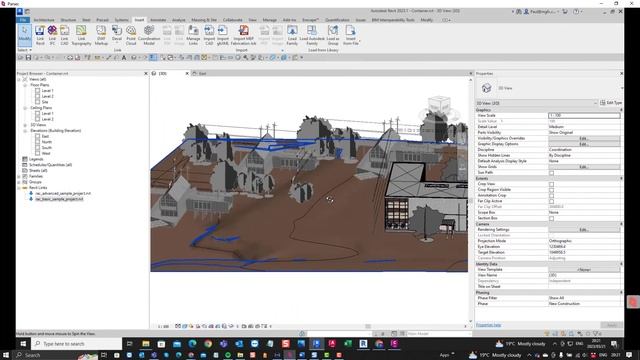Open Google Chrome from the taskbar
The width and height of the screenshot is (640, 360).
(x=208, y=344)
